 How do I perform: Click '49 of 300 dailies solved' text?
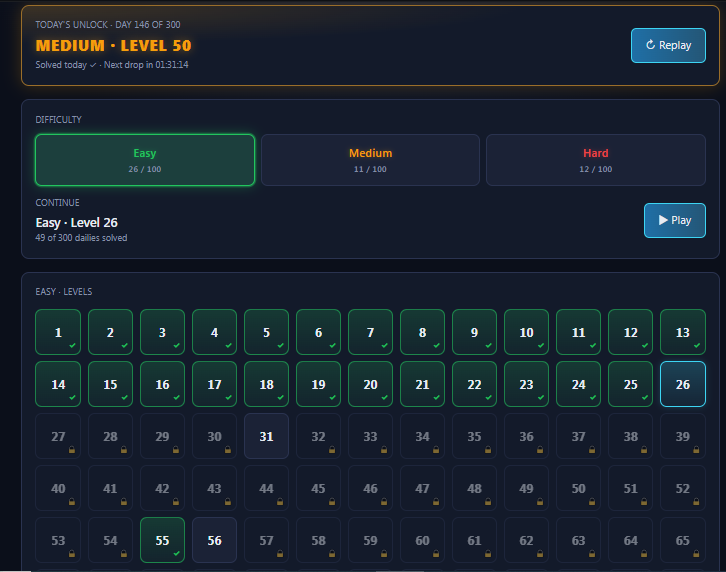(x=81, y=238)
